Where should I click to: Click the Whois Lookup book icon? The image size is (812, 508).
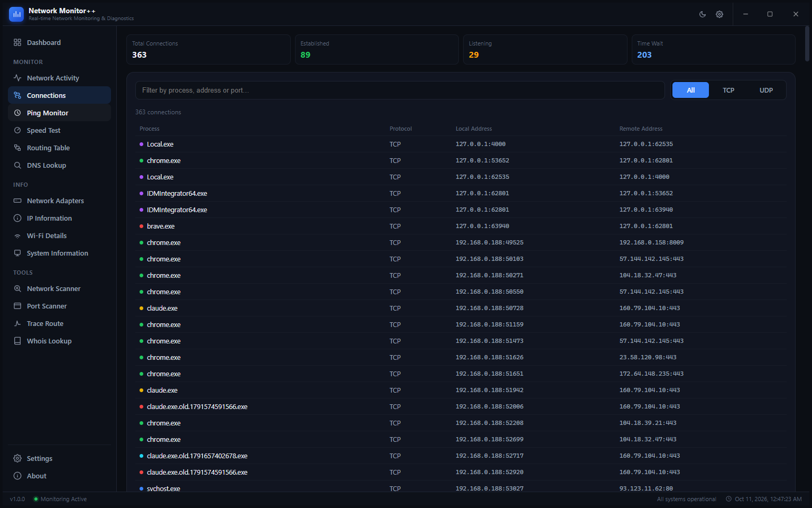[17, 341]
